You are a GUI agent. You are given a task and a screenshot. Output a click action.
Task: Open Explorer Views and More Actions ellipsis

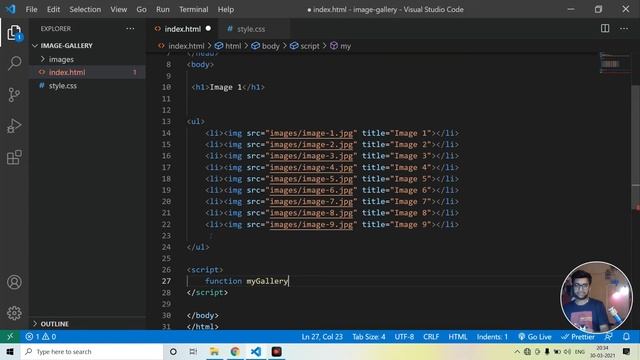(x=130, y=29)
